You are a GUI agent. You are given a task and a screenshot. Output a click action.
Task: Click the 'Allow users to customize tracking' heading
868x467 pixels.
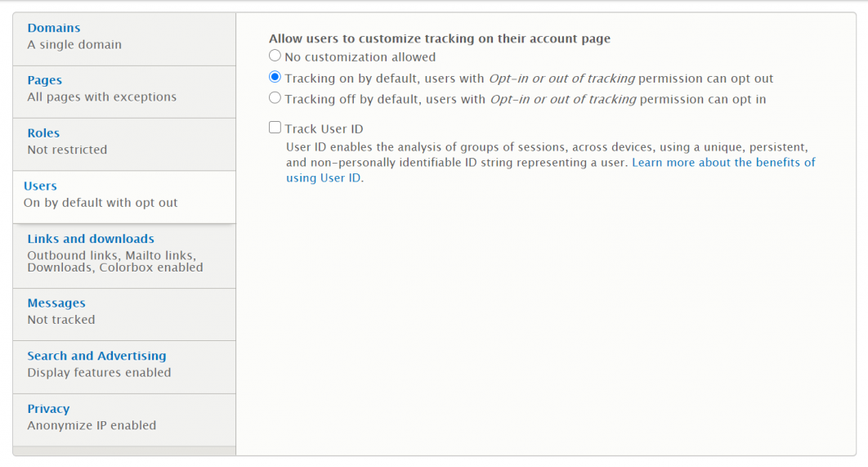point(440,38)
